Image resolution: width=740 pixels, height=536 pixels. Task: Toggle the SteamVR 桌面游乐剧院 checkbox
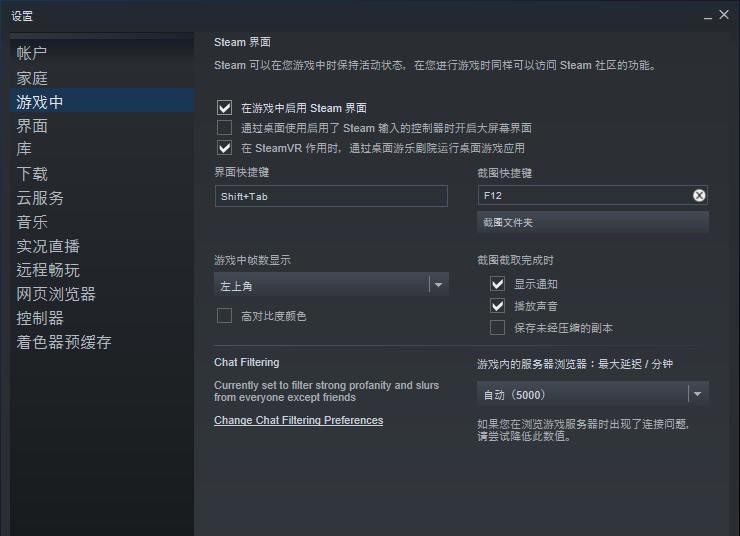click(x=224, y=148)
